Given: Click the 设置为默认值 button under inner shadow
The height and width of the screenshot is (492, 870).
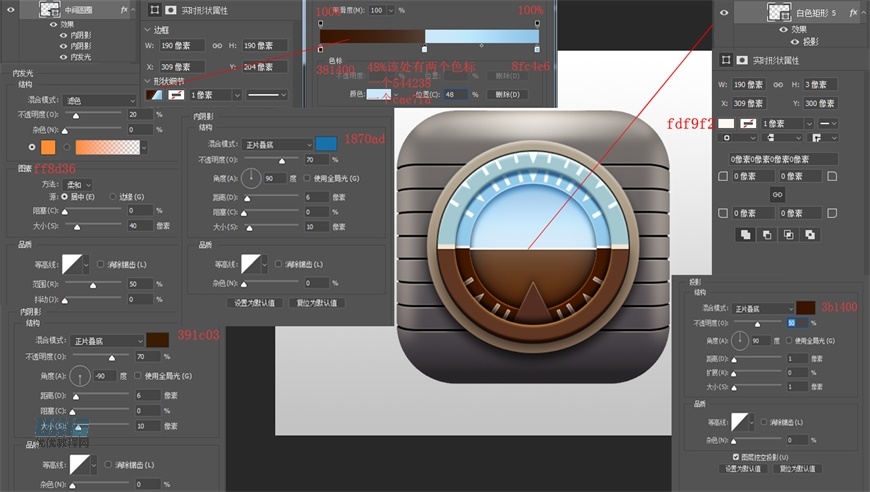Looking at the screenshot, I should click(x=255, y=302).
